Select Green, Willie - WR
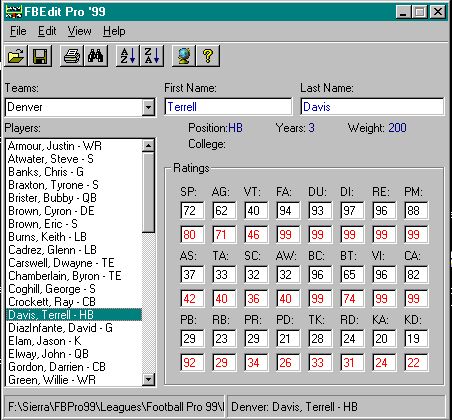The height and width of the screenshot is (420, 452). [74, 380]
